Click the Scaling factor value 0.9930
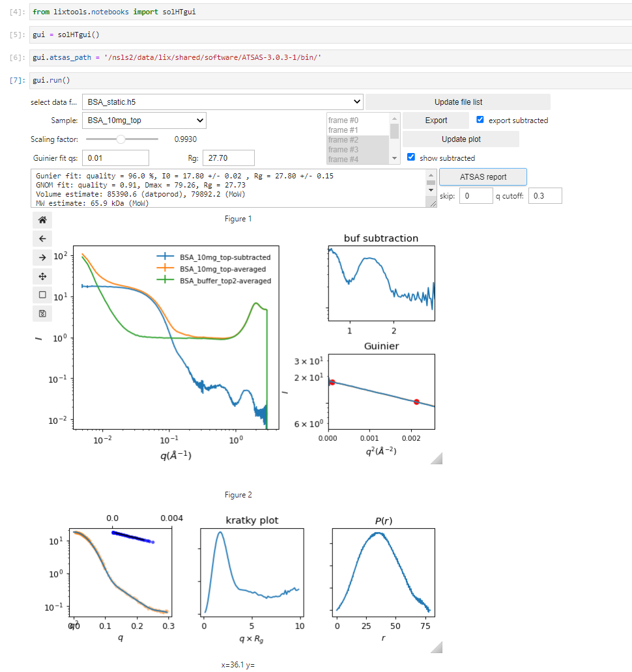 (186, 139)
